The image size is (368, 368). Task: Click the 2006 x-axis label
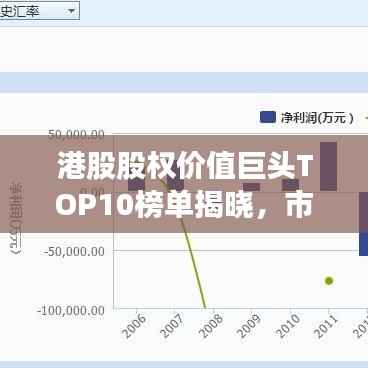pos(134,326)
